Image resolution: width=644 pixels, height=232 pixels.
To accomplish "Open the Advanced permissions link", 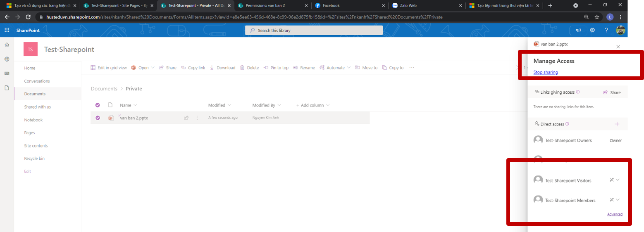I will pyautogui.click(x=615, y=214).
